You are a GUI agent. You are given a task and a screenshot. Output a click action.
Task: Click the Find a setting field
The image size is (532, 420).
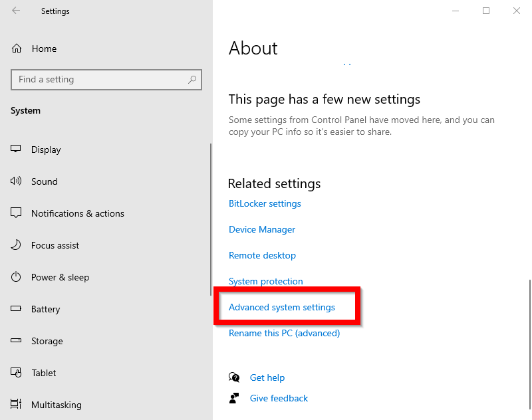(x=106, y=80)
